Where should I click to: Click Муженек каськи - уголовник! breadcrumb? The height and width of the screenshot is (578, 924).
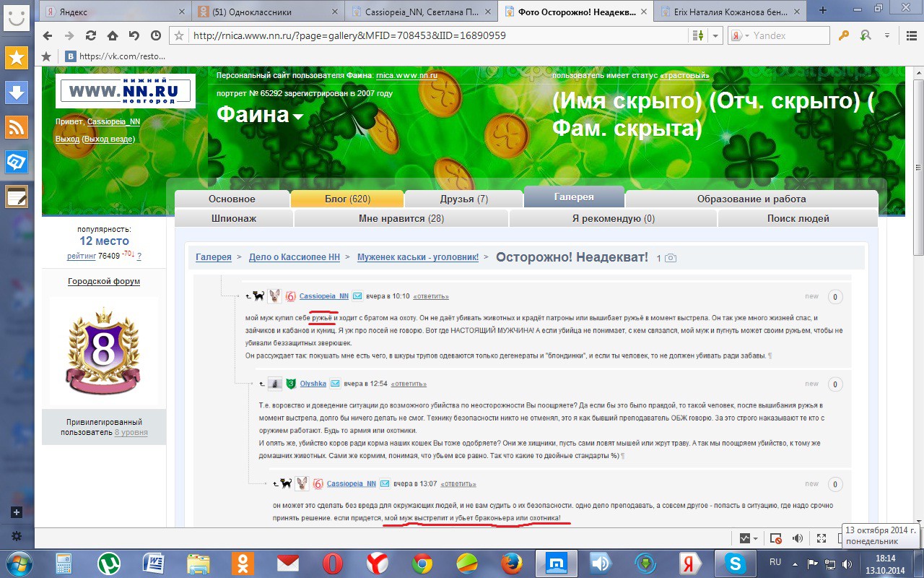pos(418,257)
